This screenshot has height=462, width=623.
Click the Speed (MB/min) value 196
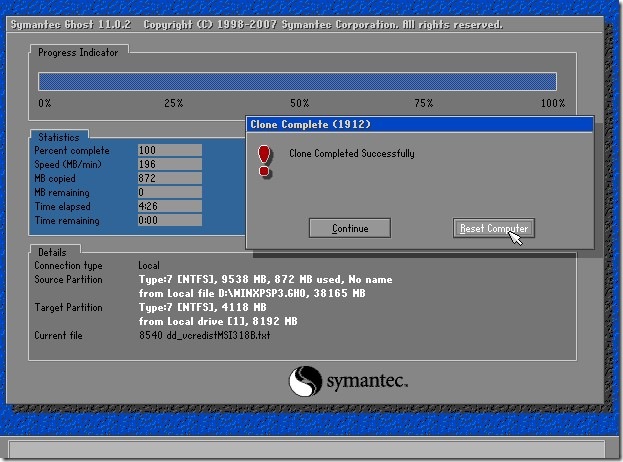pyautogui.click(x=170, y=164)
